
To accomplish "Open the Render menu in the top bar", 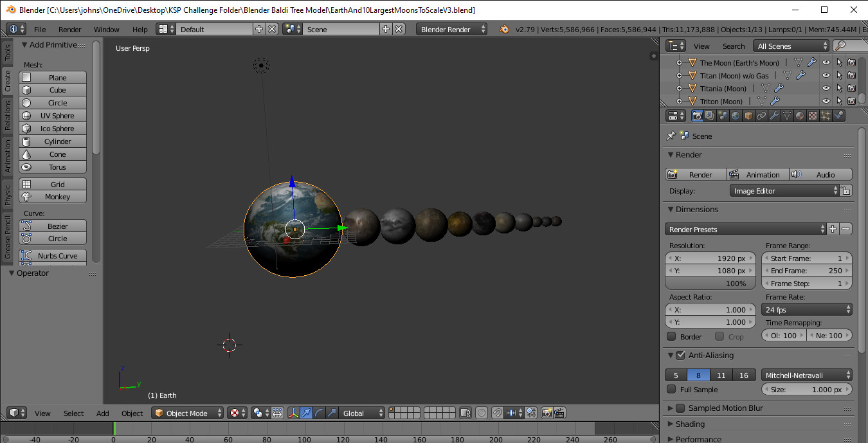I will tap(69, 30).
